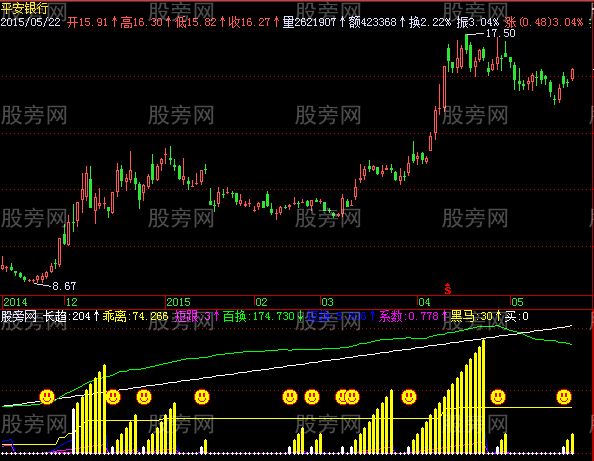Click the 8.67 lowest price label

pyautogui.click(x=64, y=286)
